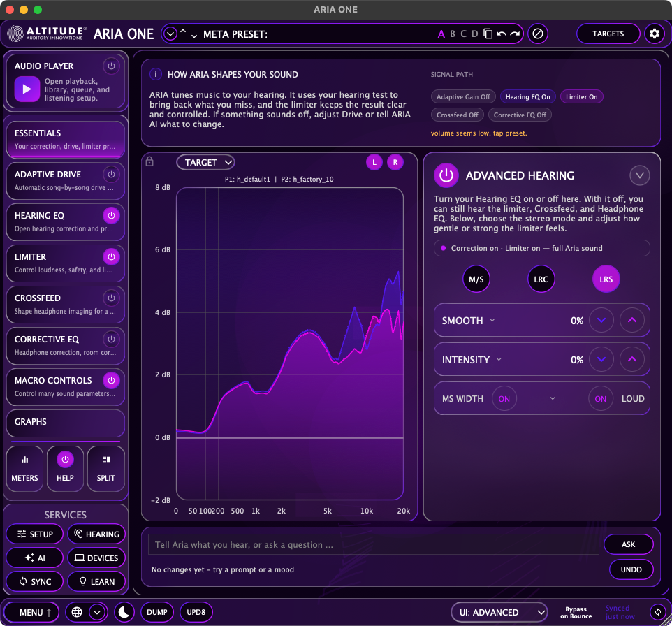The image size is (672, 626).
Task: Open the UI: Advanced mode dropdown
Action: click(x=499, y=612)
